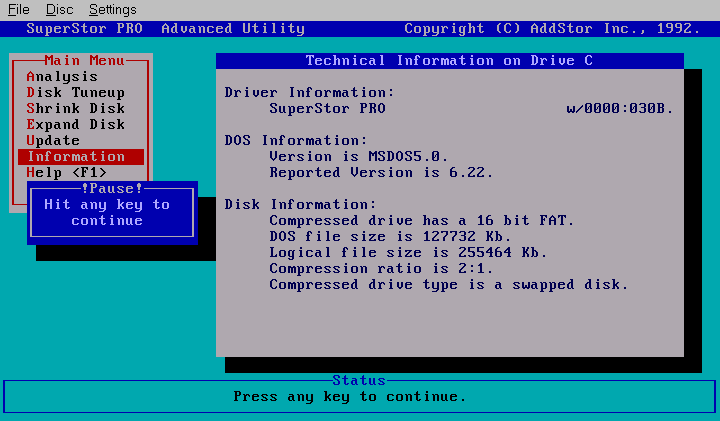Select Analysis in Main Menu

tap(62, 77)
